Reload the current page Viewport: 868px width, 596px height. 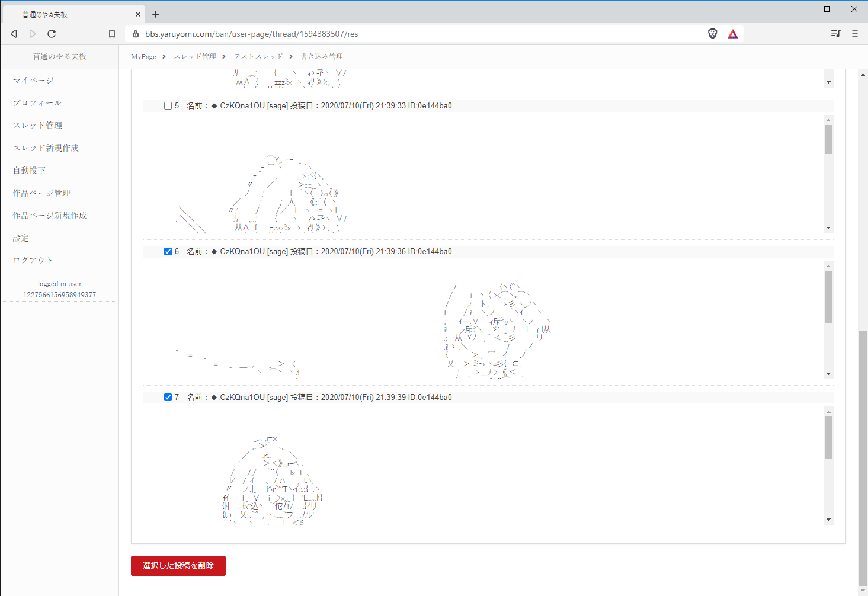tap(52, 34)
